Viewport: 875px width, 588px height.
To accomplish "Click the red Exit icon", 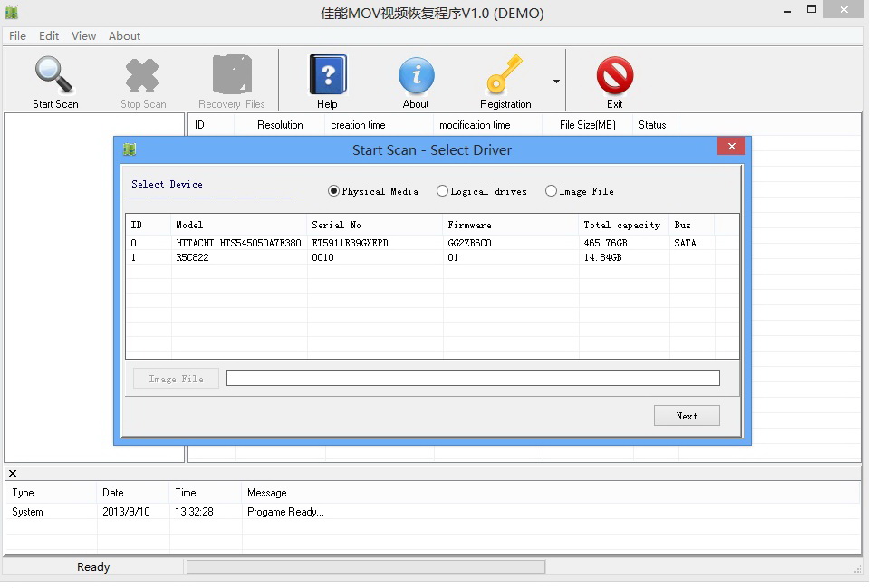I will (x=614, y=75).
